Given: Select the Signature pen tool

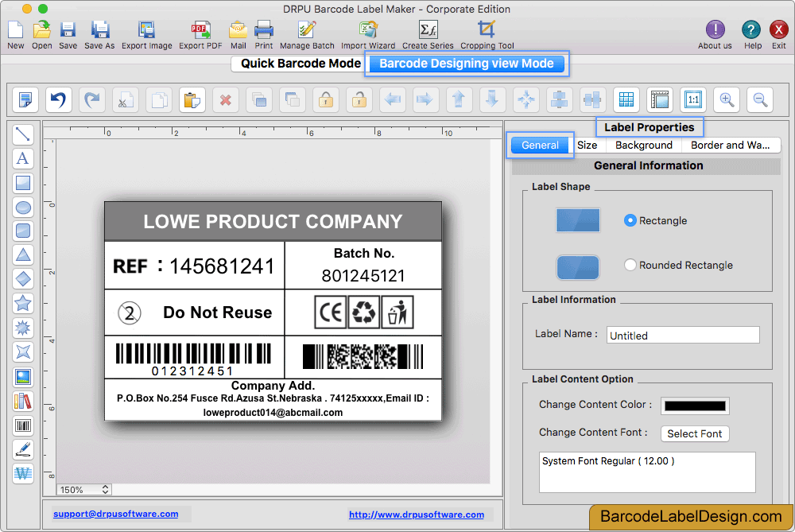Looking at the screenshot, I should [23, 449].
